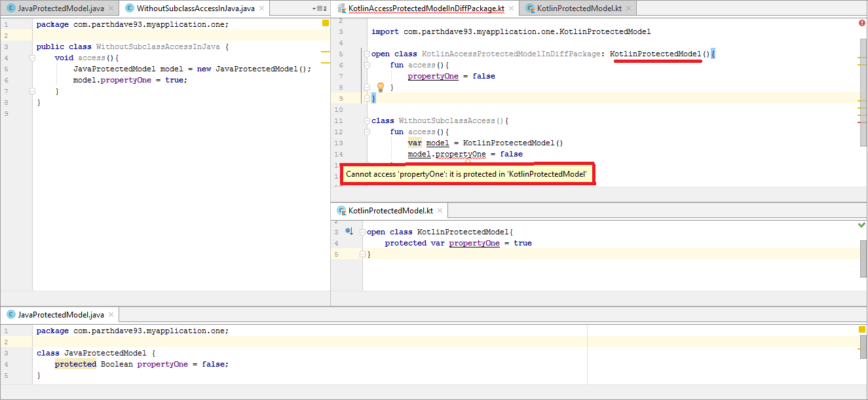Screen dimensions: 868x400
Task: Click the fold-end marker next to the lightbulb on line 8
Action: click(366, 87)
